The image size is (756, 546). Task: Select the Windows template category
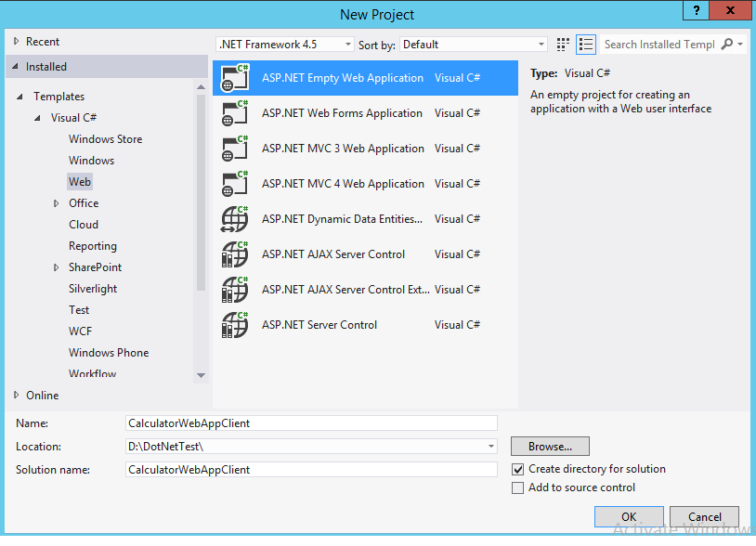click(x=91, y=161)
